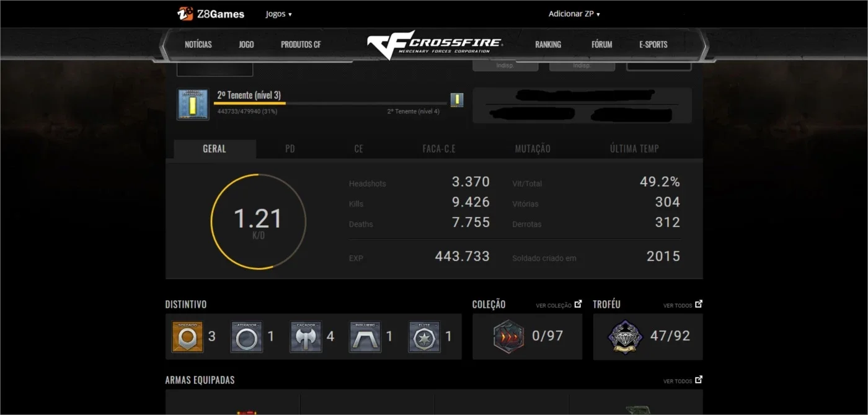Switch to the CE stats tab
Screen dimensions: 868x415
point(358,149)
